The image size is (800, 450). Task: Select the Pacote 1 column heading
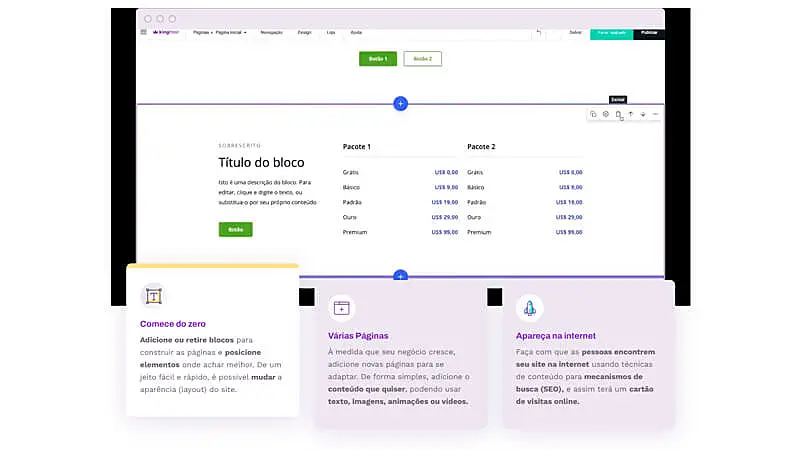[x=357, y=146]
